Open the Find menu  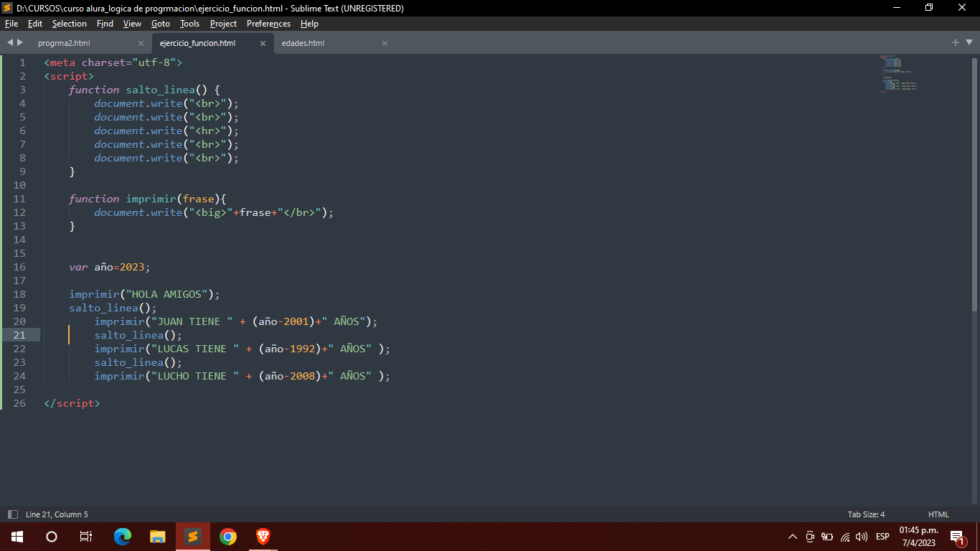tap(105, 24)
